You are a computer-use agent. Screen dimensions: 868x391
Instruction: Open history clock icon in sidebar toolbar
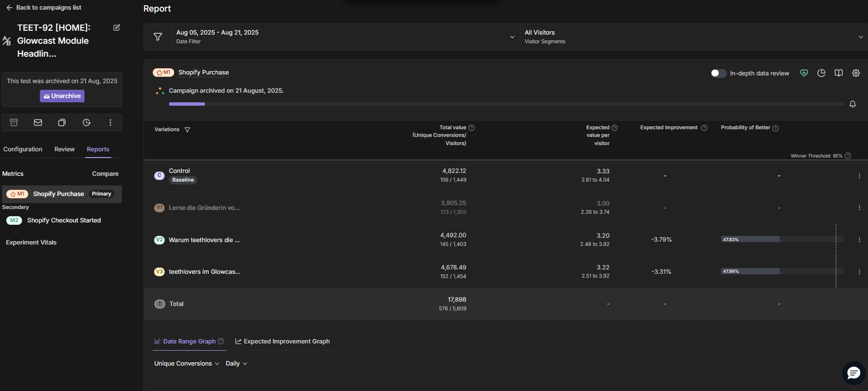point(86,122)
